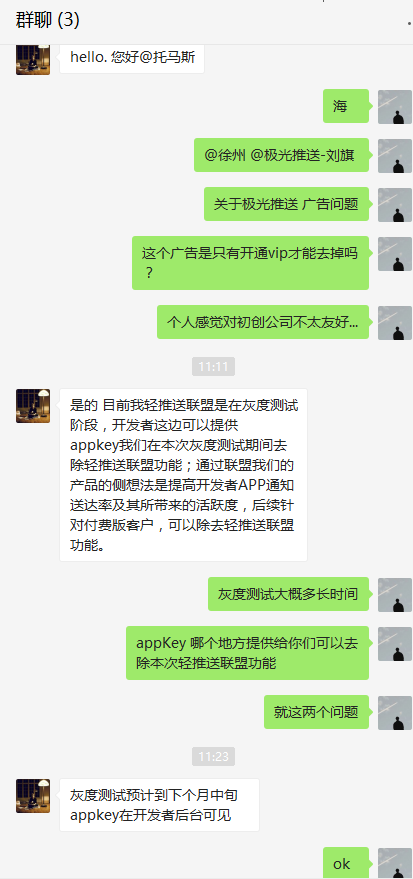The height and width of the screenshot is (879, 413).
Task: Click avatar beside '@徐州 @极光推送-刘旗' message
Action: (x=395, y=156)
